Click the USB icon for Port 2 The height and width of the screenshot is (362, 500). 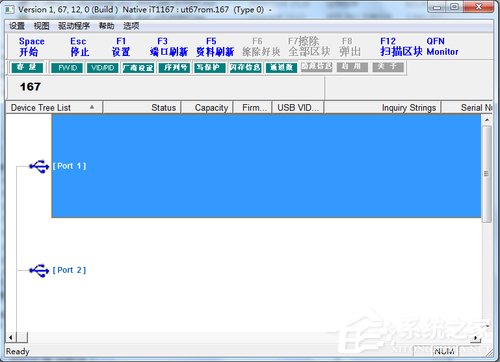(x=39, y=270)
